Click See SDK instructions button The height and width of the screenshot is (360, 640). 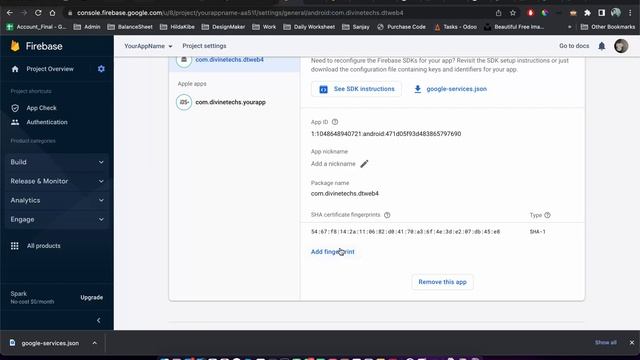click(356, 89)
